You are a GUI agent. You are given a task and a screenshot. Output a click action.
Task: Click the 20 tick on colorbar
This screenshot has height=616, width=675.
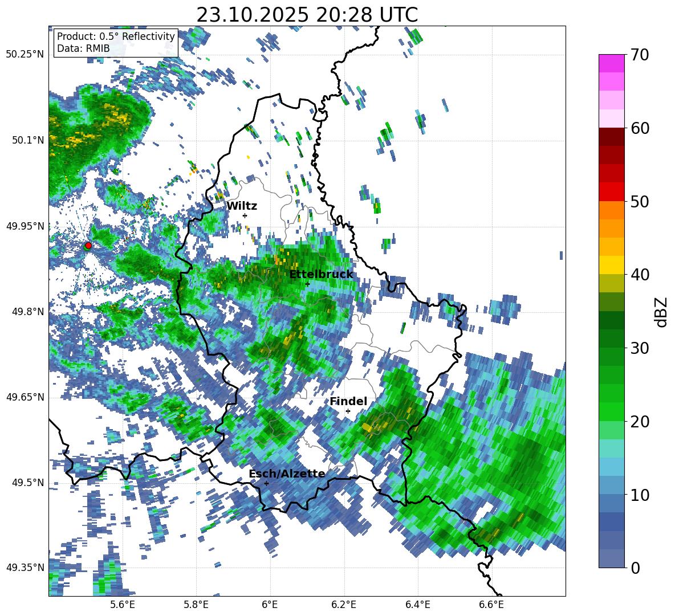coord(639,422)
